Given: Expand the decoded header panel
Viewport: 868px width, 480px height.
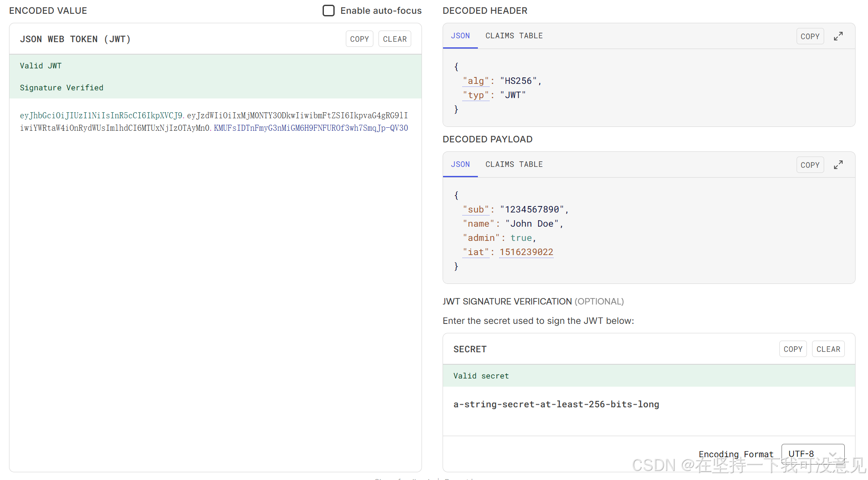Looking at the screenshot, I should (838, 36).
